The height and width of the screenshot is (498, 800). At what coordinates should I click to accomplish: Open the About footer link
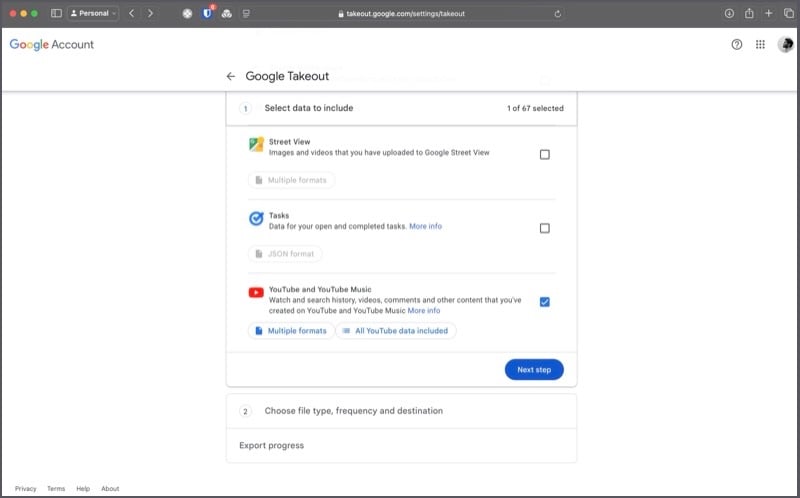pos(110,488)
